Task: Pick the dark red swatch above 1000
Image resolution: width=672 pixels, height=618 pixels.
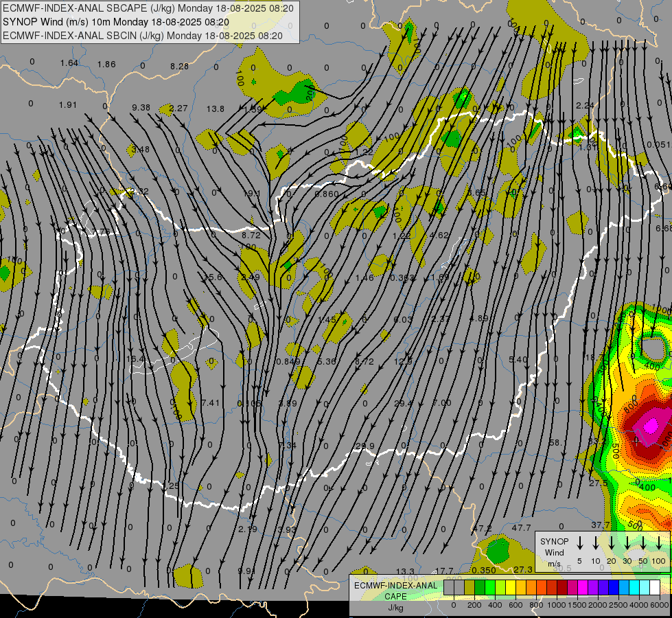Action: point(562,587)
